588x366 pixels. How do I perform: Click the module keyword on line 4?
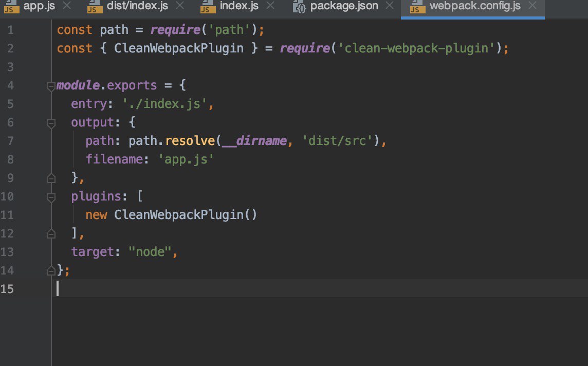coord(78,85)
